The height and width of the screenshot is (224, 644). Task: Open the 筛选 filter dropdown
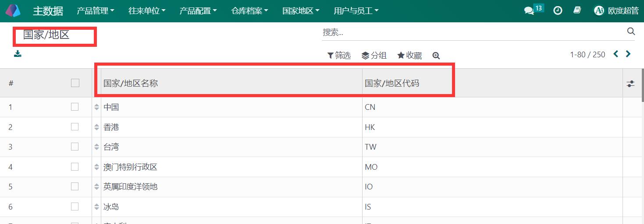pyautogui.click(x=339, y=56)
